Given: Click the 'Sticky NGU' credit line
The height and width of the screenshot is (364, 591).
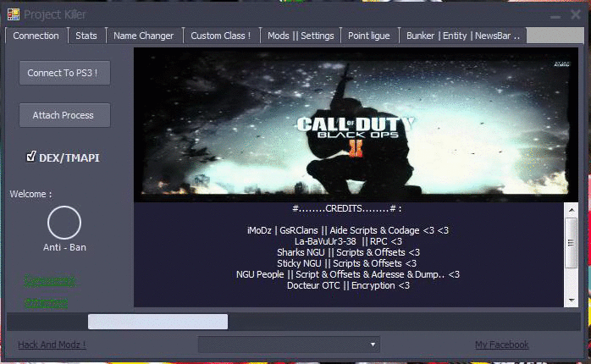Looking at the screenshot, I should (x=347, y=263).
